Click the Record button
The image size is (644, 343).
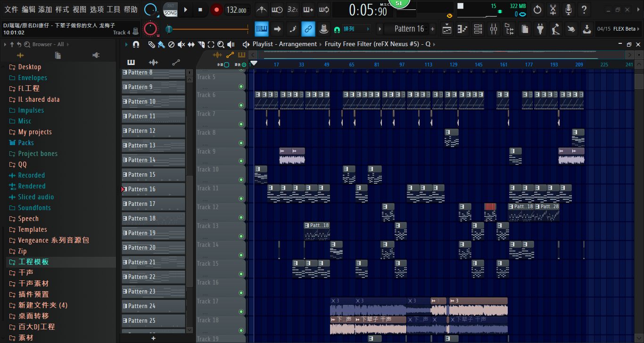click(x=216, y=10)
